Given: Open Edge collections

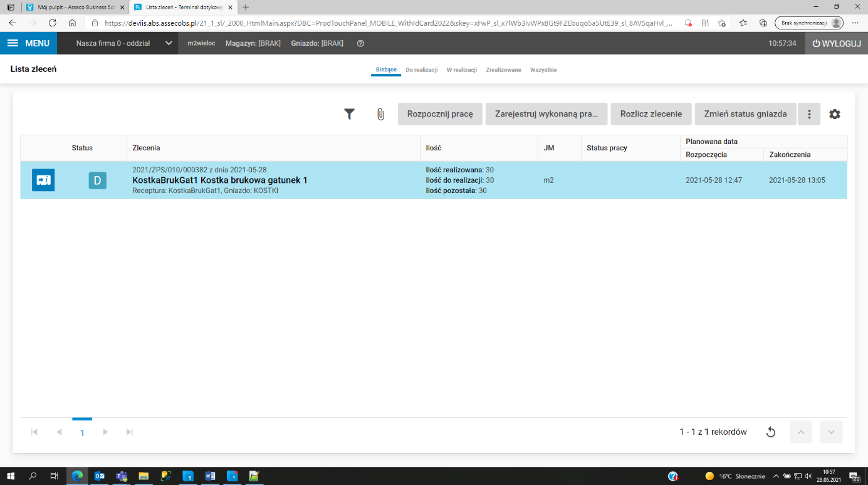Looking at the screenshot, I should (763, 23).
